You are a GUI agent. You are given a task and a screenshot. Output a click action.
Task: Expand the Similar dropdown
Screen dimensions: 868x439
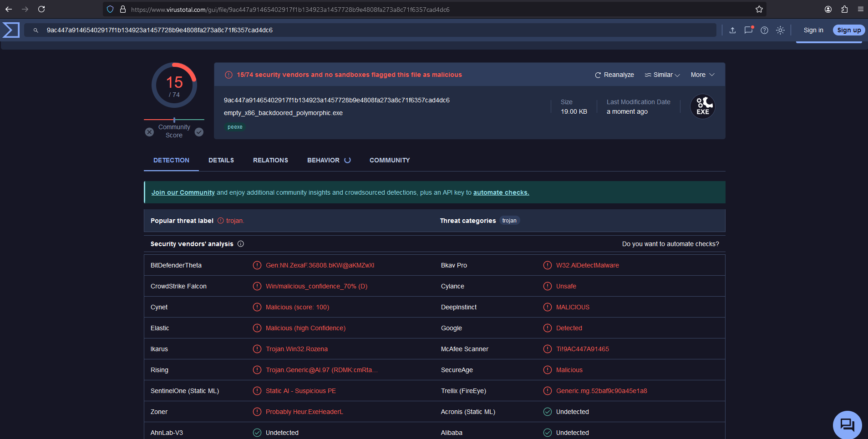(x=662, y=75)
